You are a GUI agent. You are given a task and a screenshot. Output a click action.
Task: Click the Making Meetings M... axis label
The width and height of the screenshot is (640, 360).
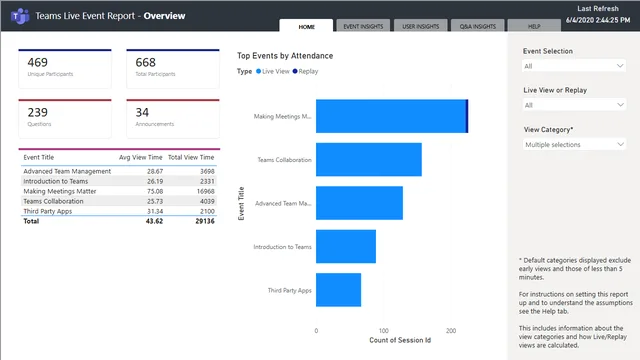pyautogui.click(x=282, y=116)
